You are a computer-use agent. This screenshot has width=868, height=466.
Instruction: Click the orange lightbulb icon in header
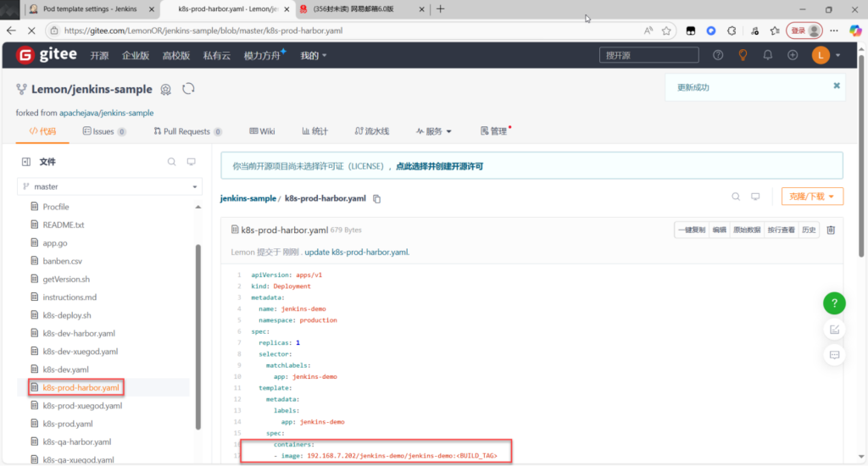click(x=743, y=55)
